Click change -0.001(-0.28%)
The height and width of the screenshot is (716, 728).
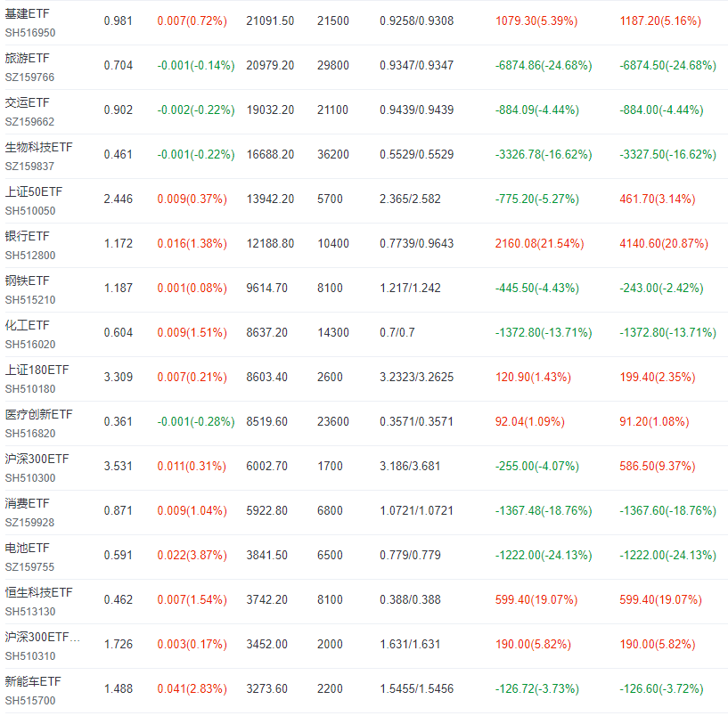pos(196,422)
